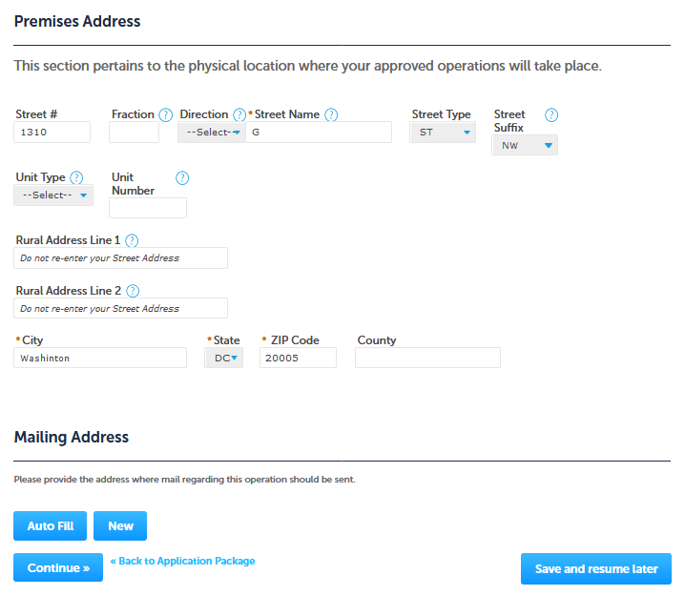Open help for Rural Address Line 2
Screen dimensions: 685x616
[x=133, y=291]
